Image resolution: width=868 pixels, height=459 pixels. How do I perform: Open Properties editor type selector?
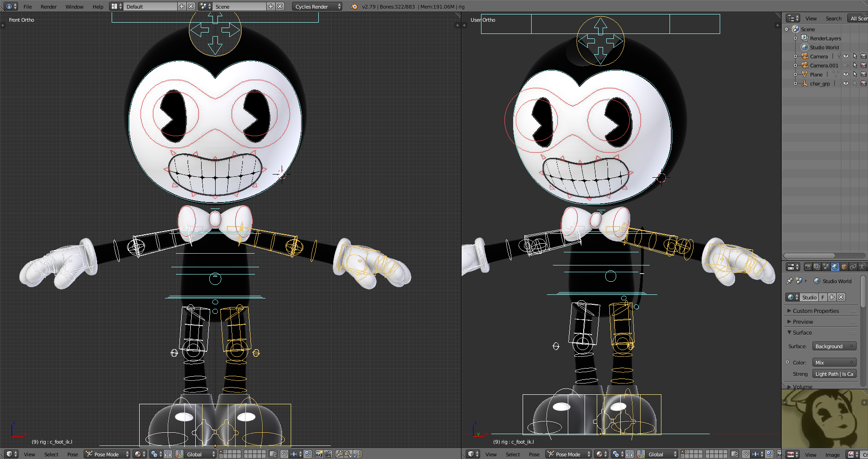793,267
